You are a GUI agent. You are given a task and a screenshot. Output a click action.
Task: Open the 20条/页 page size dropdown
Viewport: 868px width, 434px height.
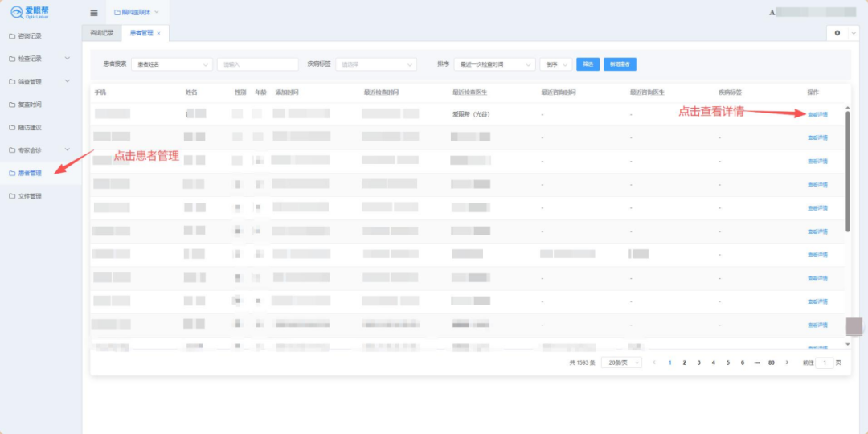pyautogui.click(x=621, y=362)
